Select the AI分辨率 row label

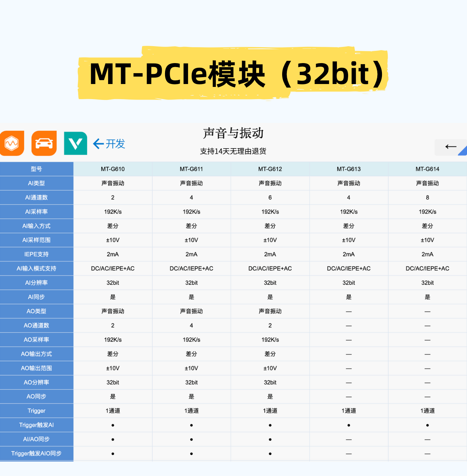[x=36, y=283]
